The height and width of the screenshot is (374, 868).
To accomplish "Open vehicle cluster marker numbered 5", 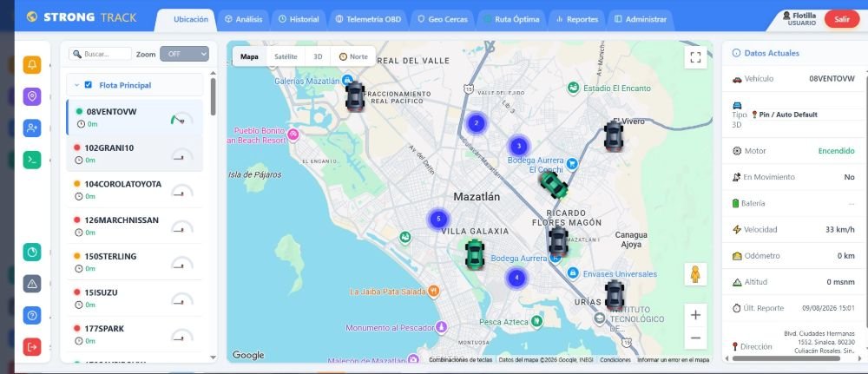I will coord(437,219).
